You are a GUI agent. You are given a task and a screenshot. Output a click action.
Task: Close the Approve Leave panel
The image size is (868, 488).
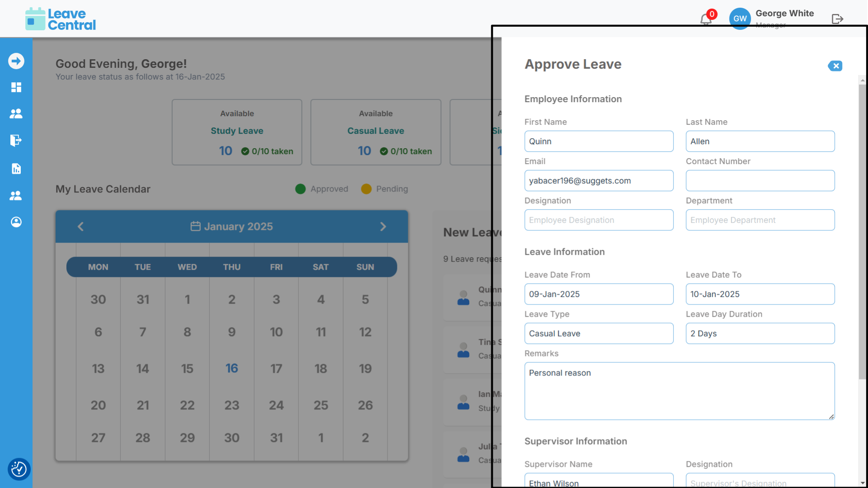click(x=835, y=66)
